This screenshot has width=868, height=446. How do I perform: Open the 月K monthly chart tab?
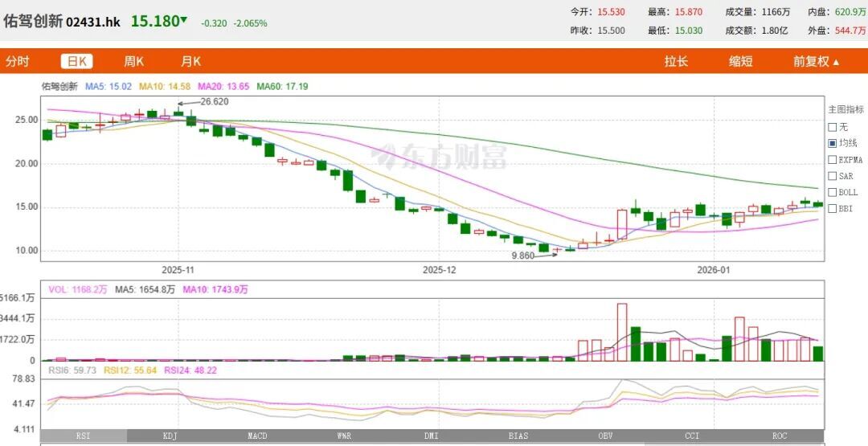[191, 61]
